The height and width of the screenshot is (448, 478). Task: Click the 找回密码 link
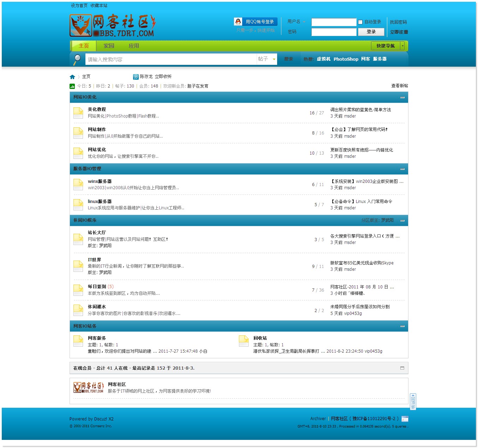(x=398, y=22)
